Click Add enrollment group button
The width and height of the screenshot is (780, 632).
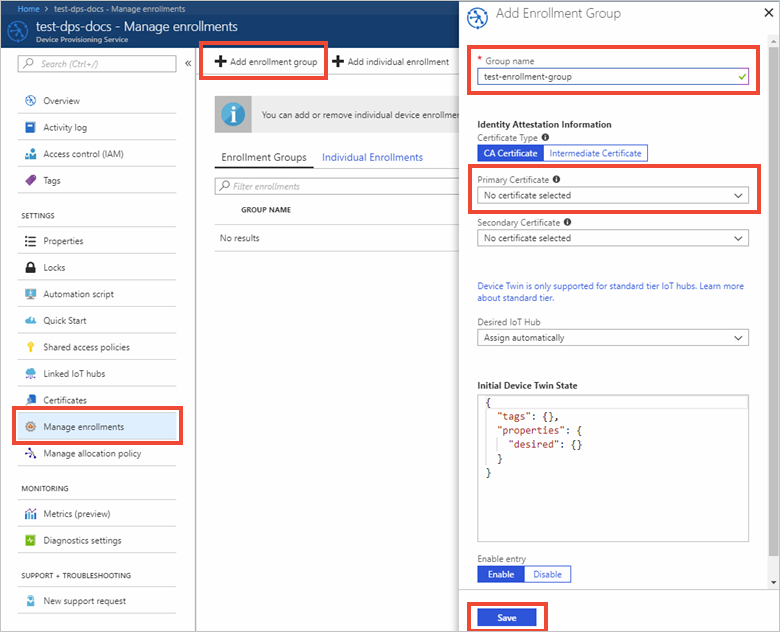click(266, 61)
